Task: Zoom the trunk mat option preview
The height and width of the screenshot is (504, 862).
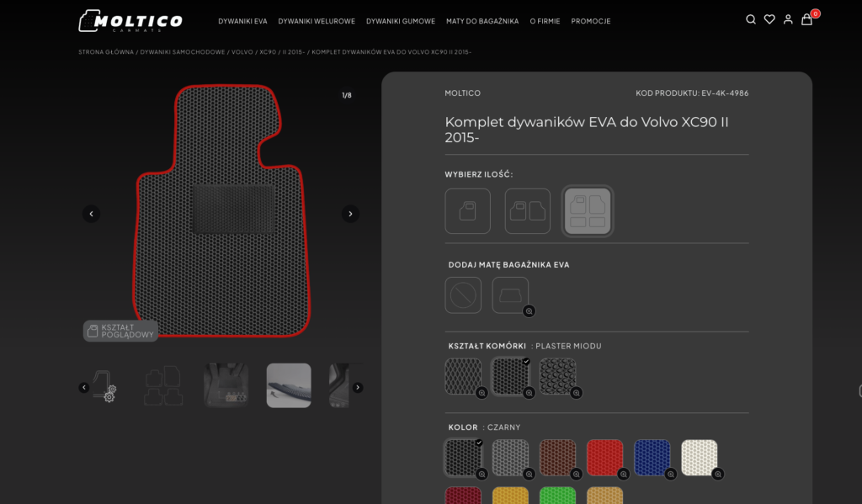Action: point(529,311)
